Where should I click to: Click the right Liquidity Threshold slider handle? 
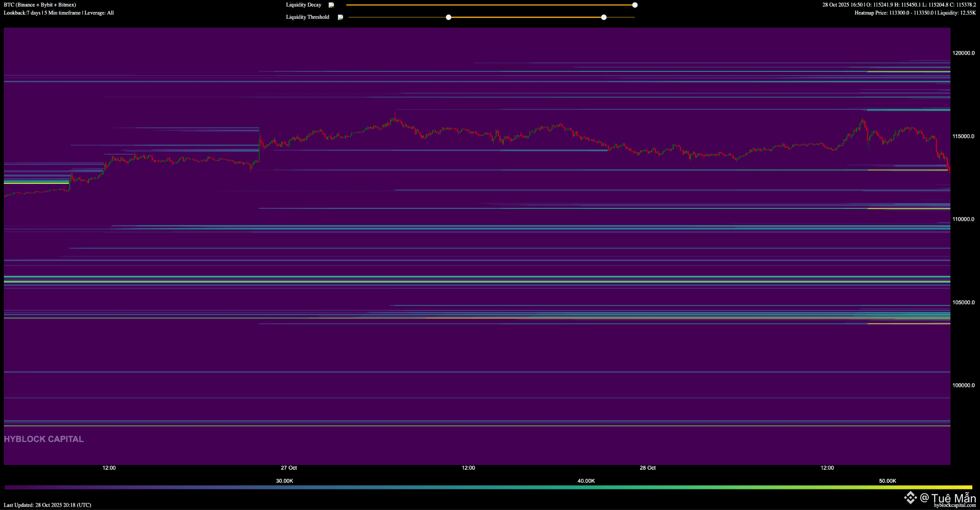tap(604, 17)
